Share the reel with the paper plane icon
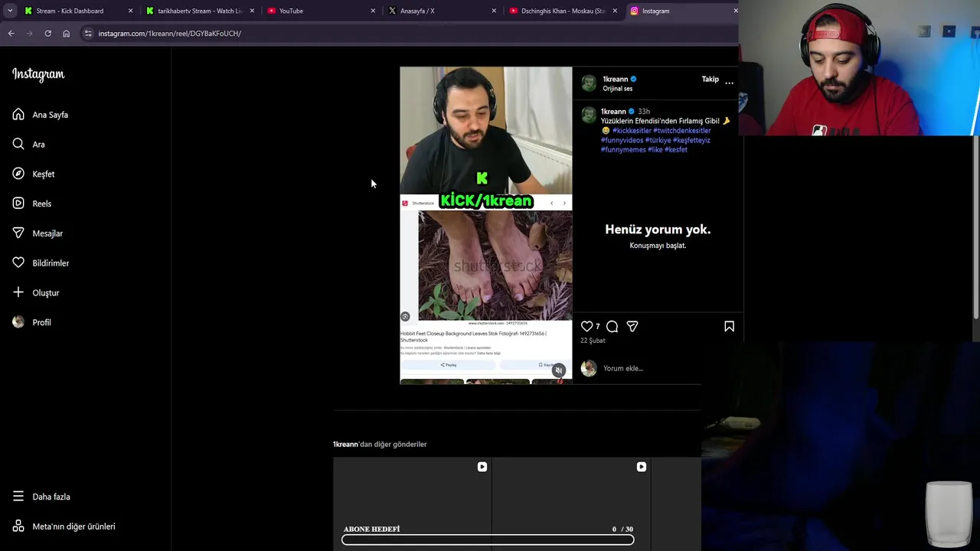 pos(632,326)
